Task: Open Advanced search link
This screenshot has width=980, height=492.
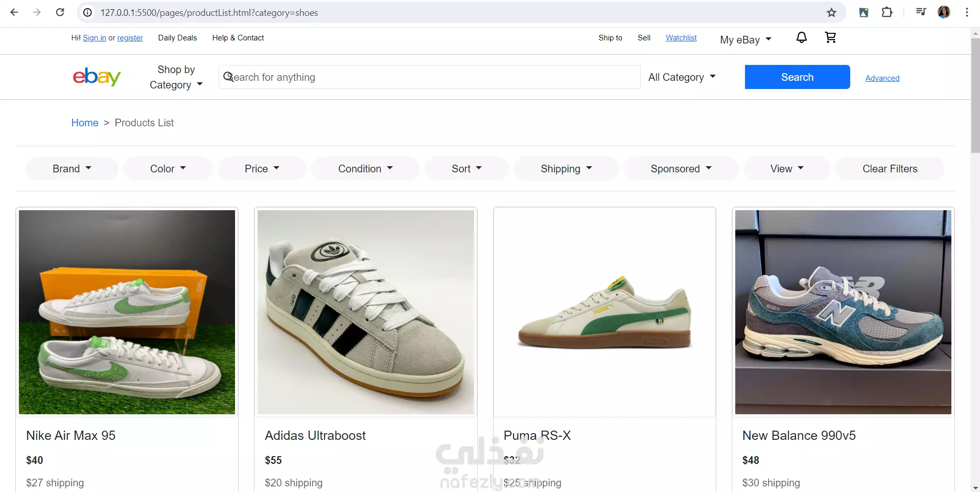Action: pos(882,78)
